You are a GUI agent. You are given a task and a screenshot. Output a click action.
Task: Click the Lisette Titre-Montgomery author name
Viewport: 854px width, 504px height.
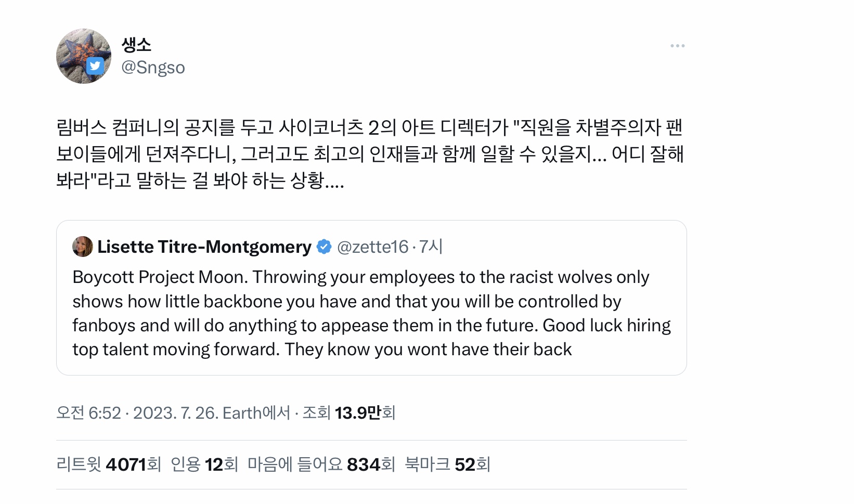(x=204, y=247)
